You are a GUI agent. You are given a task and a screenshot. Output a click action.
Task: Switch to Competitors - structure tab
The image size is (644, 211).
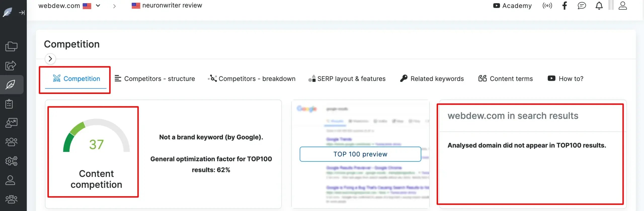(155, 79)
